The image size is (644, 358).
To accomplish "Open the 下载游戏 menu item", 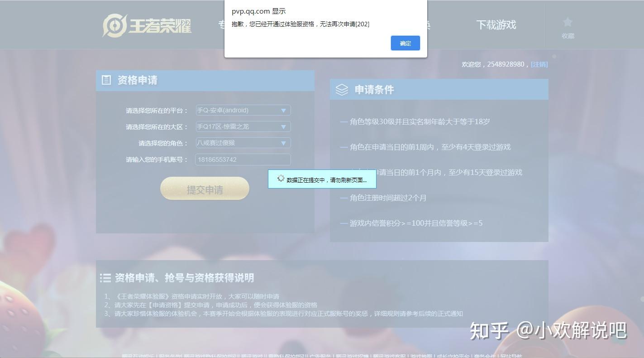I will [x=496, y=24].
